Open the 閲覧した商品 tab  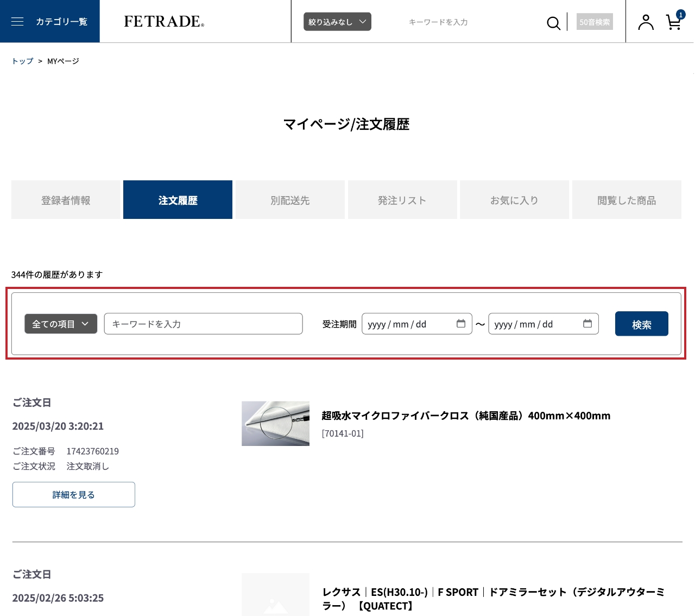626,199
